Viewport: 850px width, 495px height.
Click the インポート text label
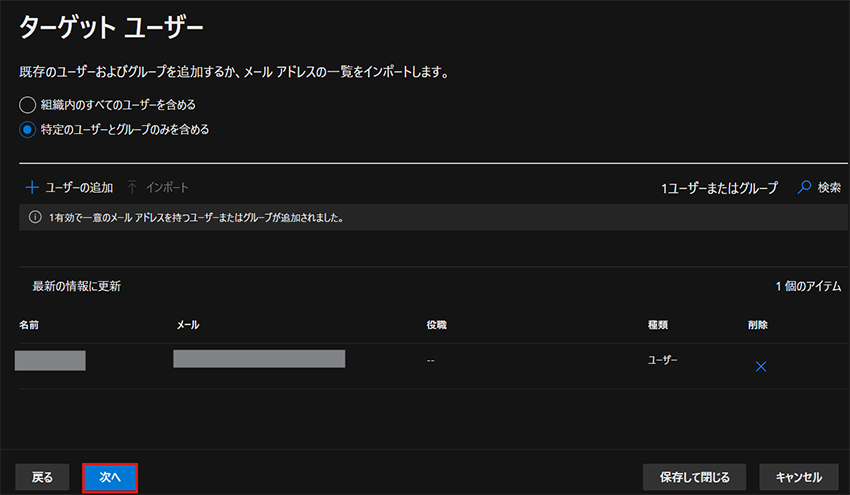point(167,188)
